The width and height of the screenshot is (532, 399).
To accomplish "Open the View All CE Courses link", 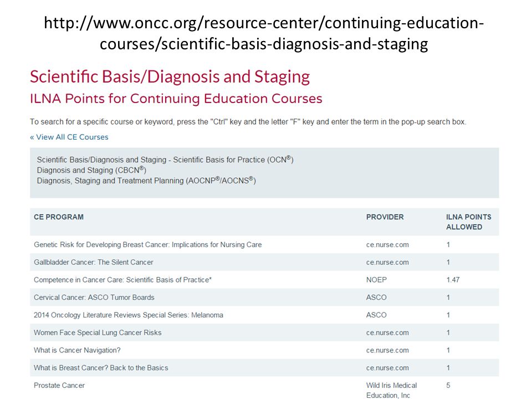I will 69,137.
